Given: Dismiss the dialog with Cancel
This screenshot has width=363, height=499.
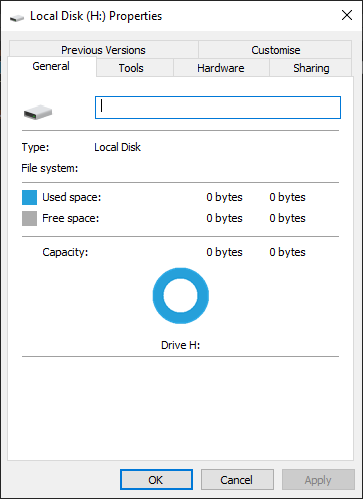Looking at the screenshot, I should pyautogui.click(x=237, y=480).
